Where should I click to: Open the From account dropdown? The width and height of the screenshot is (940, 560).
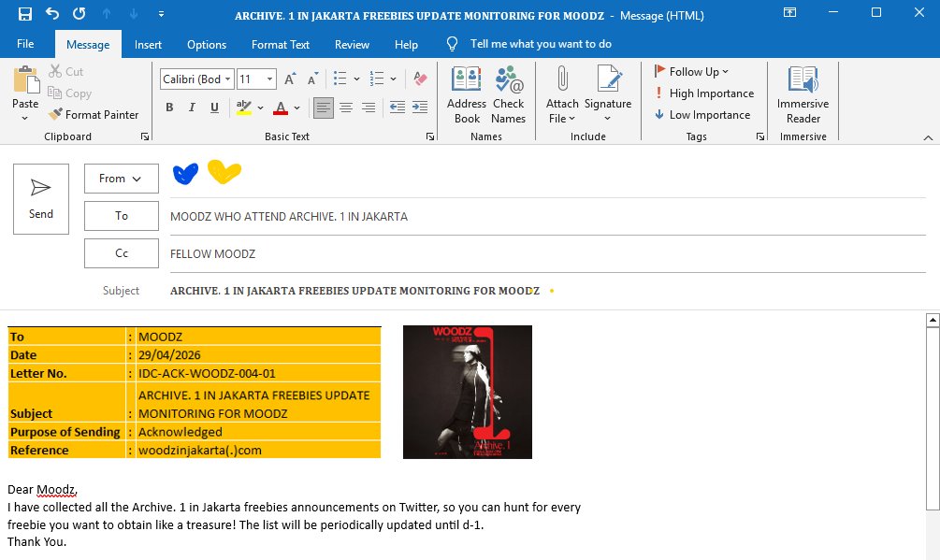tap(121, 179)
